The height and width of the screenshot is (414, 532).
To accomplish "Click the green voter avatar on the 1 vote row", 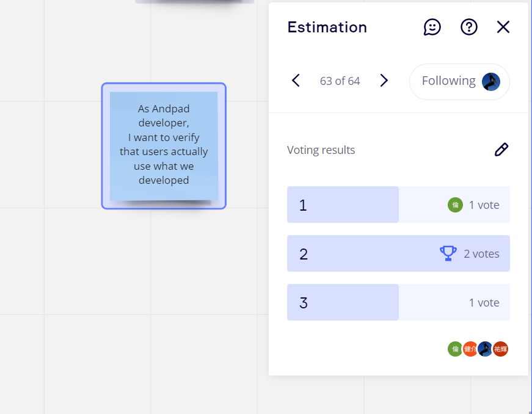I will 455,205.
